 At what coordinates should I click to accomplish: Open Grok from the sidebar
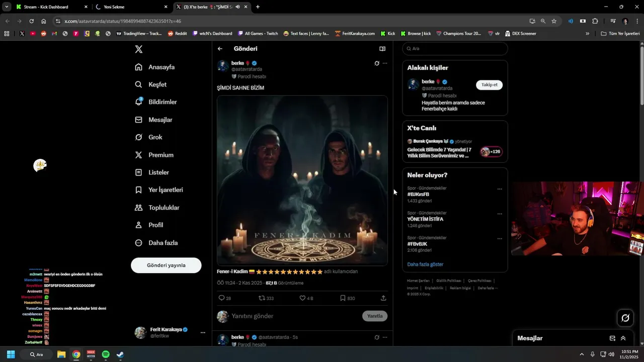click(148, 137)
